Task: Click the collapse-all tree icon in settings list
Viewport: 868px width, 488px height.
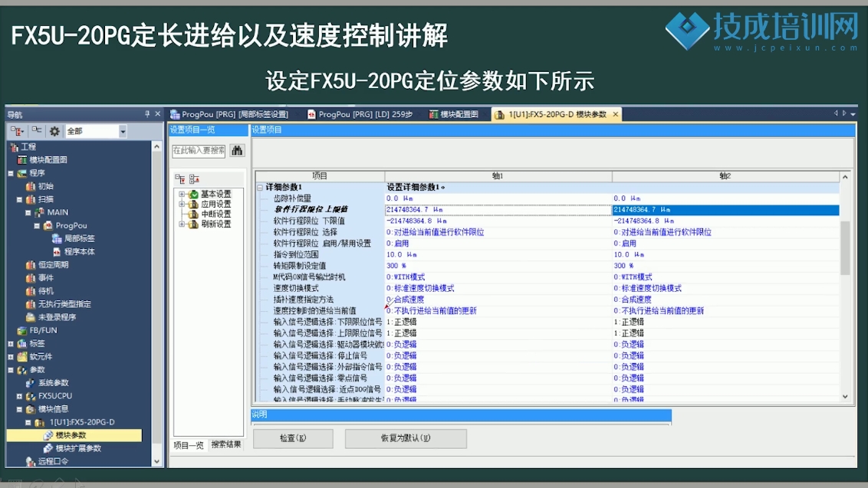Action: point(194,178)
